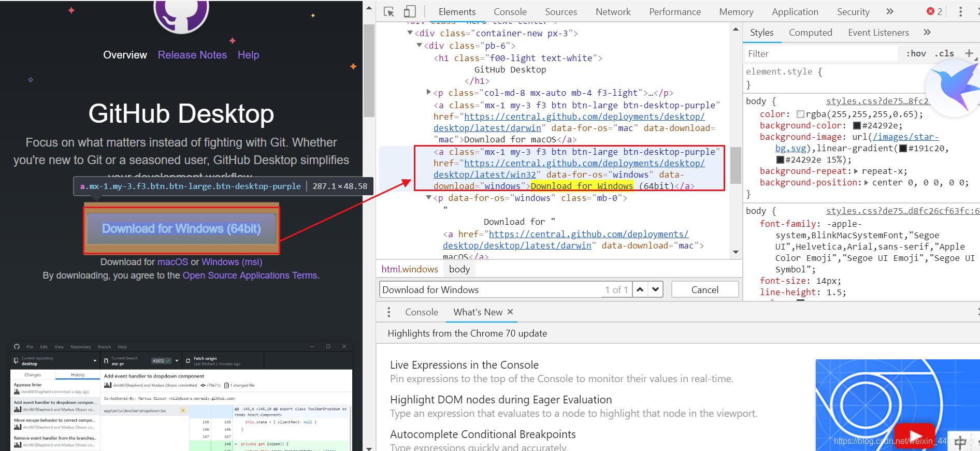
Task: Collapse the div class pb-6 node
Action: point(420,46)
